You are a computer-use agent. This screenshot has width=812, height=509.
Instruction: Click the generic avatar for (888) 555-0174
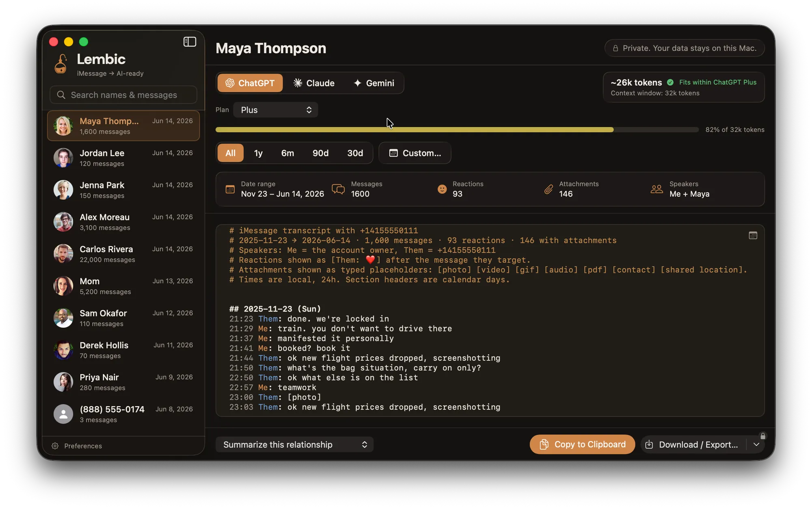(63, 414)
